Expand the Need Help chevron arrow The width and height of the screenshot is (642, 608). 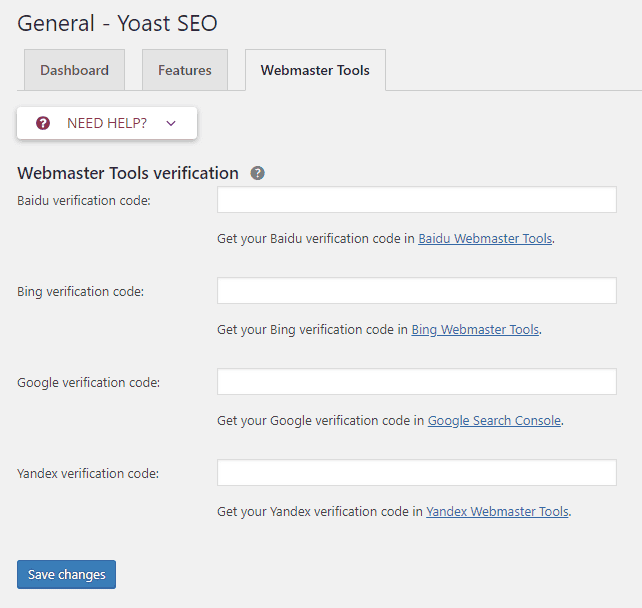click(x=171, y=123)
